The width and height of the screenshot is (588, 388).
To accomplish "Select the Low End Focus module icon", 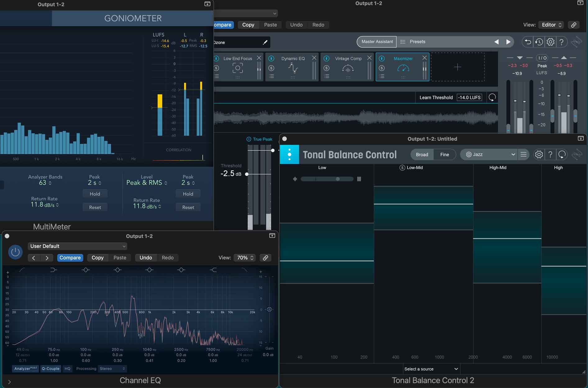I will coord(238,68).
